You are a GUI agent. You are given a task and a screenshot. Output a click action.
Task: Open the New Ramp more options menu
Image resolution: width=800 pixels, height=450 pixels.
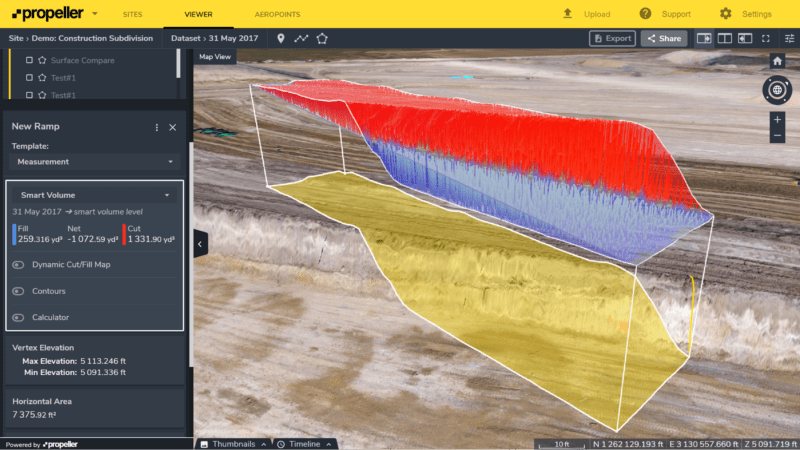[157, 127]
